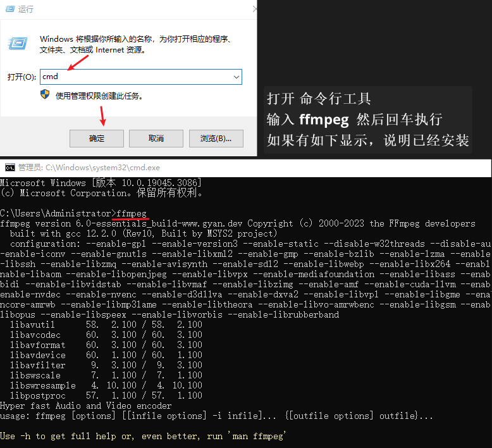Click the cmd.exe window title path text
The width and height of the screenshot is (492, 448).
tap(89, 168)
